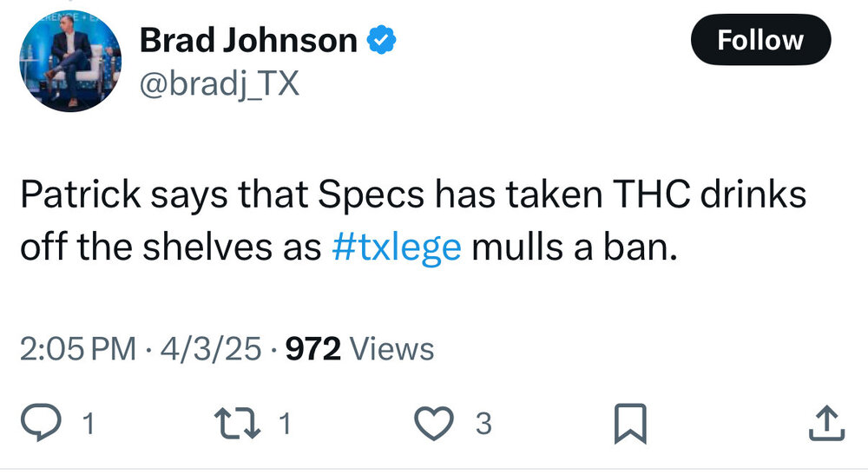This screenshot has height=475, width=868.
Task: Click the word Views in tweet metadata
Action: click(395, 349)
